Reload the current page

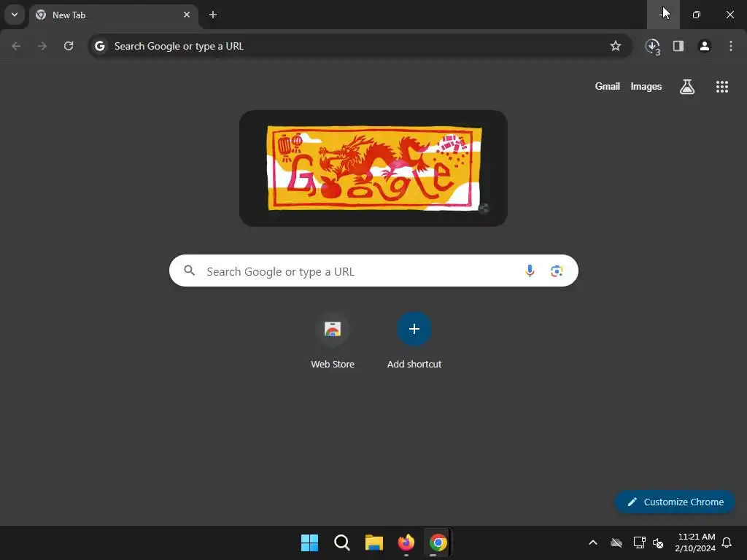coord(69,46)
